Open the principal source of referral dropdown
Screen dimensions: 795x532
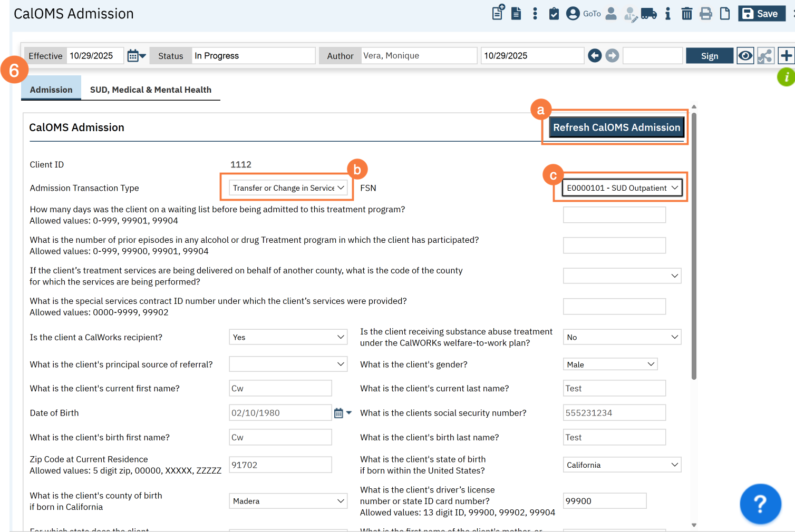click(288, 364)
